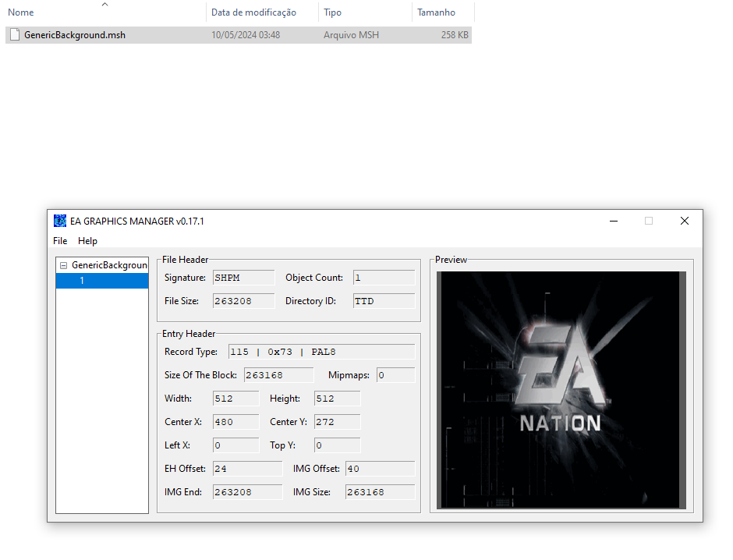
Task: Click the GenericBackground.msh file icon
Action: tap(14, 35)
